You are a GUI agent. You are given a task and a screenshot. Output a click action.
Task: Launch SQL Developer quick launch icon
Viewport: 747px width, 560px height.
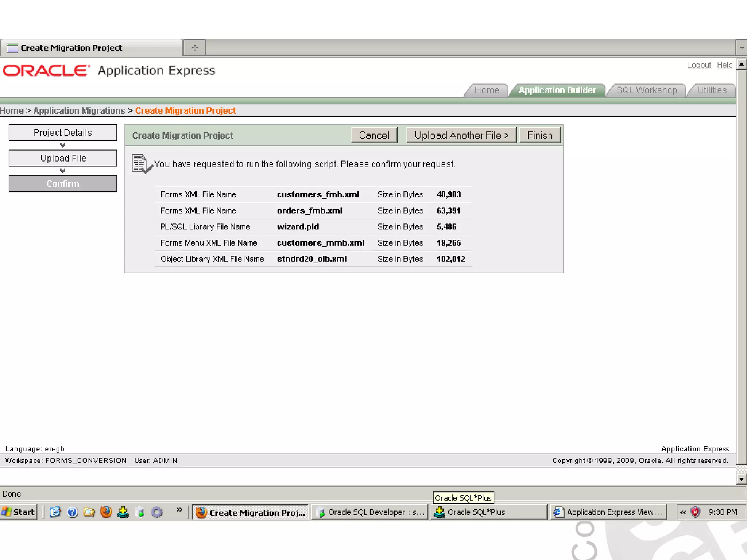[x=140, y=512]
